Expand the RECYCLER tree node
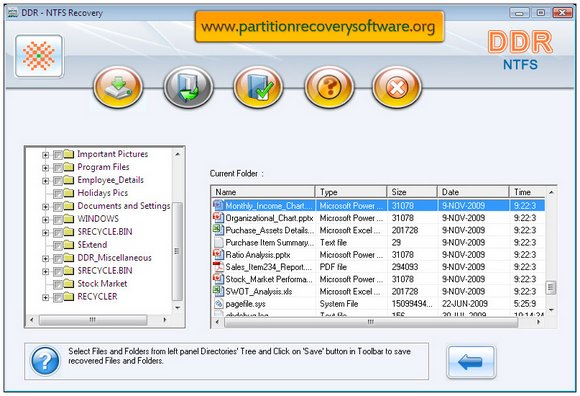This screenshot has height=396, width=580. (45, 298)
